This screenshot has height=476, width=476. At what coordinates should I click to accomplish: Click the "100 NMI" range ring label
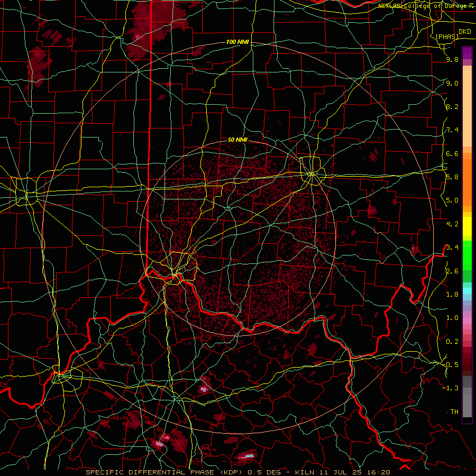tap(237, 42)
